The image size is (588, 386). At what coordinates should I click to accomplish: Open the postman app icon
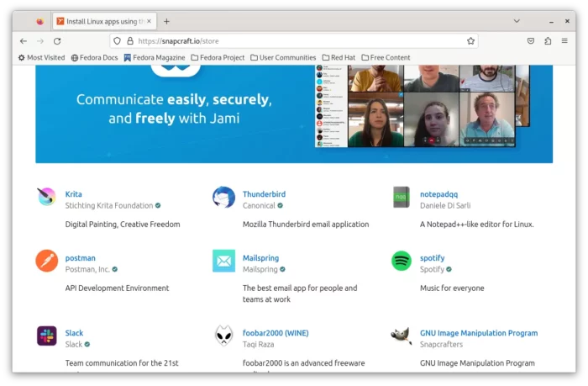click(x=47, y=261)
